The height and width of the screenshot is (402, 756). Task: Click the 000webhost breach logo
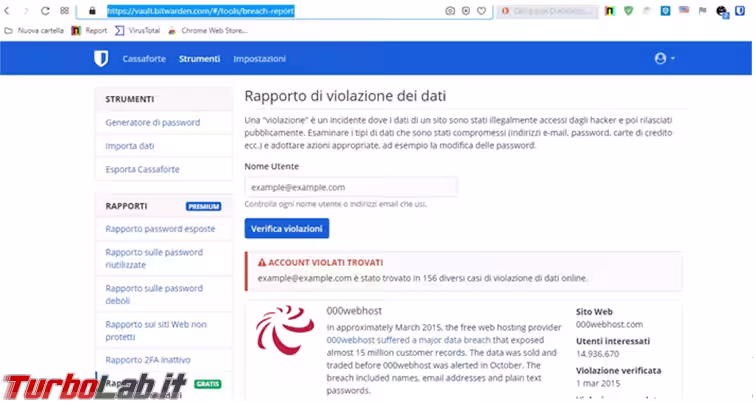pyautogui.click(x=285, y=330)
